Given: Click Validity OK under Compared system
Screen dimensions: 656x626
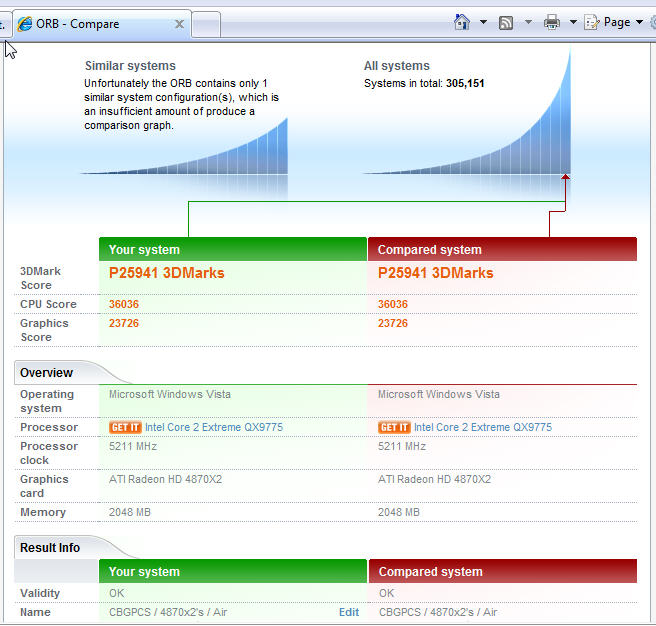Looking at the screenshot, I should coord(387,593).
